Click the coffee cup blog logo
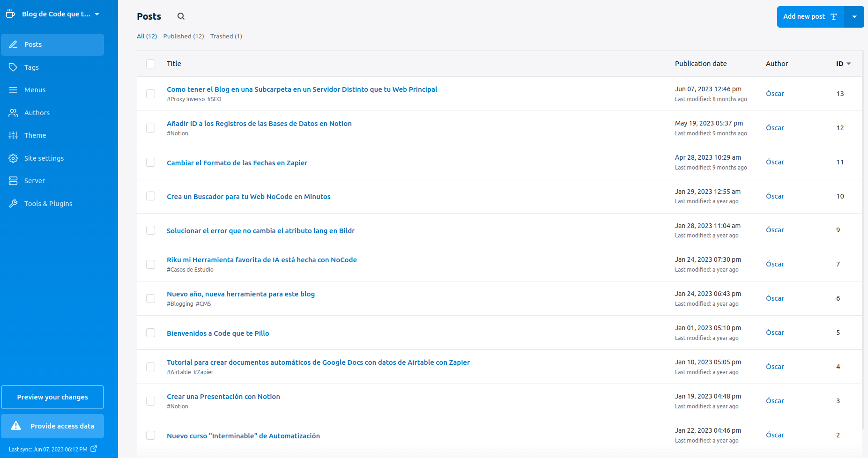This screenshot has height=458, width=868. [x=10, y=14]
